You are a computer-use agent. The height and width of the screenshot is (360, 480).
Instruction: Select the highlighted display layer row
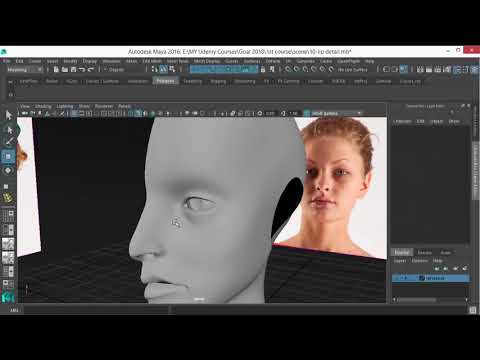(431, 278)
